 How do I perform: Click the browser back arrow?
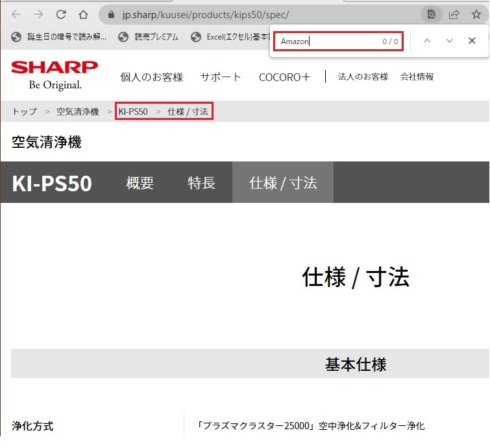[16, 14]
